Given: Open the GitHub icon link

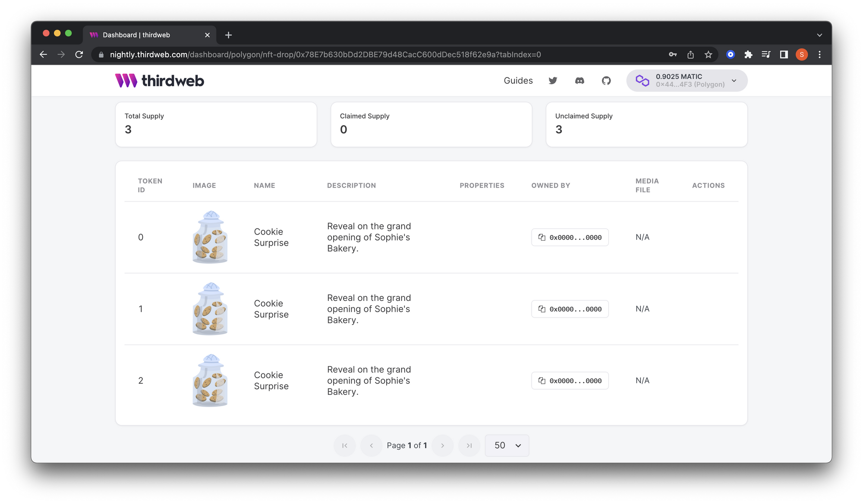Looking at the screenshot, I should tap(606, 81).
